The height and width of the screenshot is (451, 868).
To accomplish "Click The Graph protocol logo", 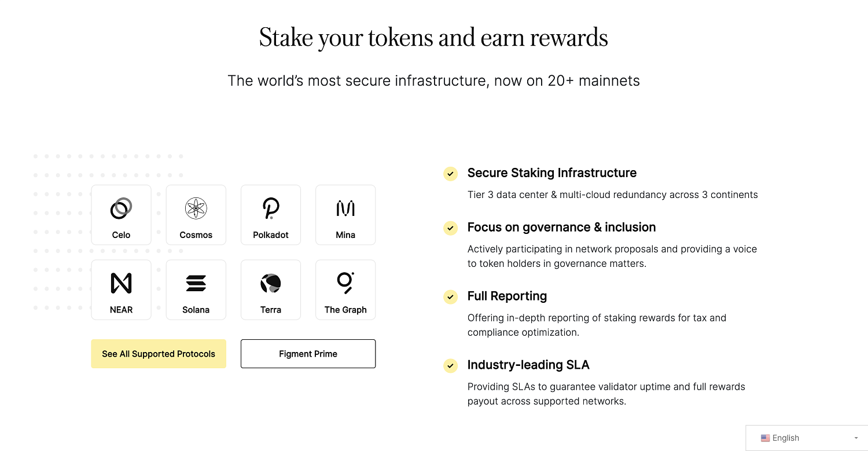I will point(345,283).
